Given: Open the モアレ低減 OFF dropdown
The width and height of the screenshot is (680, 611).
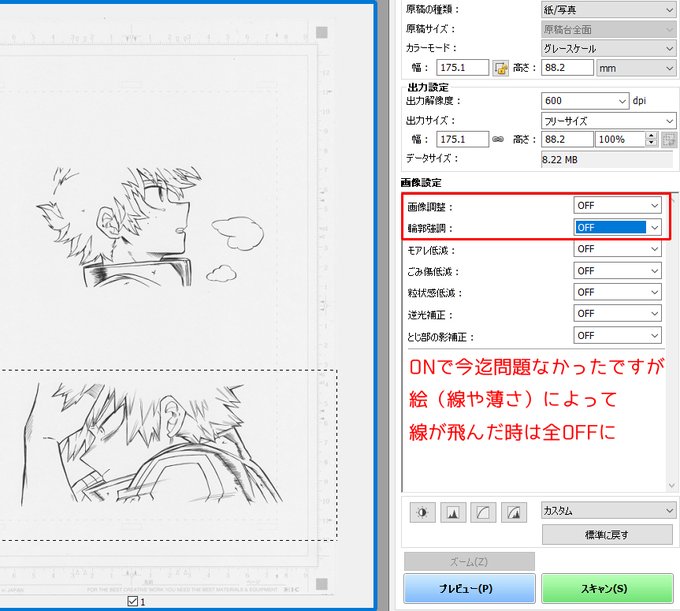Looking at the screenshot, I should point(618,249).
